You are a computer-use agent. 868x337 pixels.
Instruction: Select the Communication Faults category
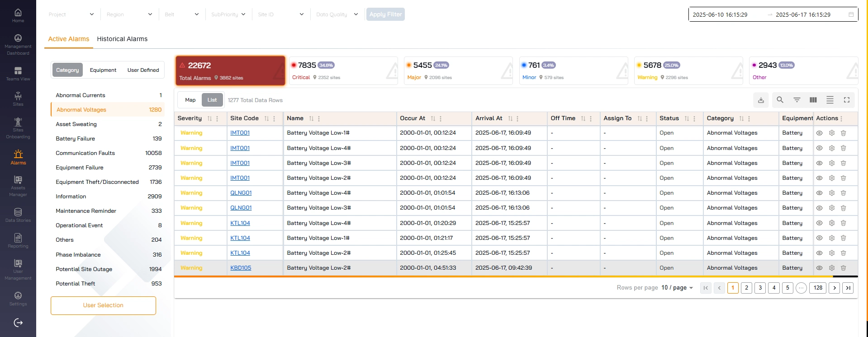click(x=108, y=153)
